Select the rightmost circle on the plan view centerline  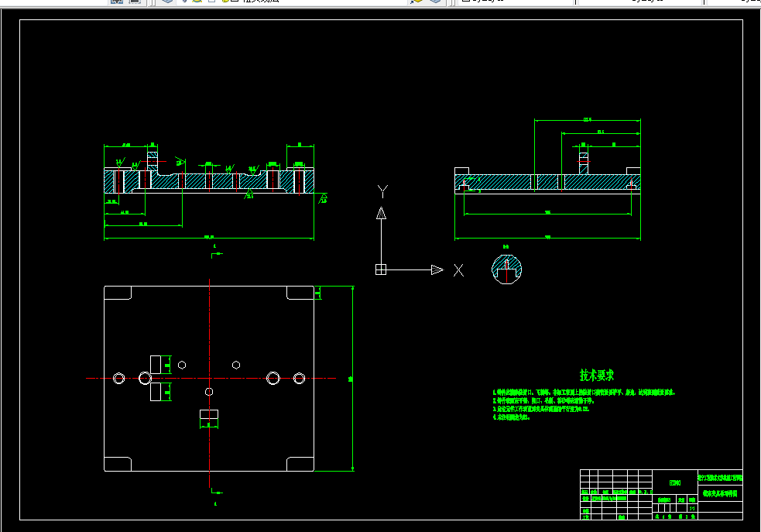[299, 378]
